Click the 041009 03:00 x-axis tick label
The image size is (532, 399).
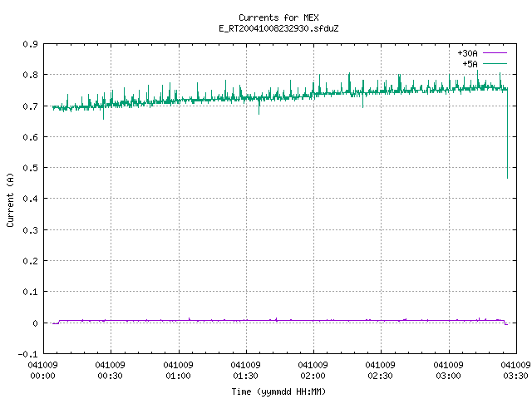pyautogui.click(x=449, y=371)
